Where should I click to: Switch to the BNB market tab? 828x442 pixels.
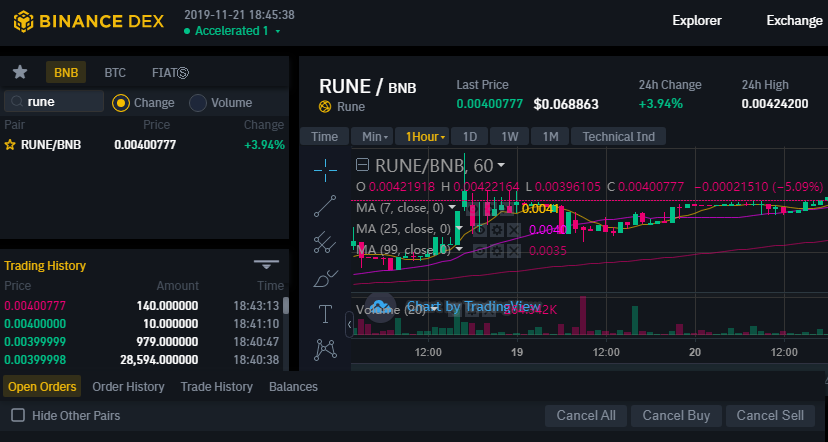pos(66,72)
